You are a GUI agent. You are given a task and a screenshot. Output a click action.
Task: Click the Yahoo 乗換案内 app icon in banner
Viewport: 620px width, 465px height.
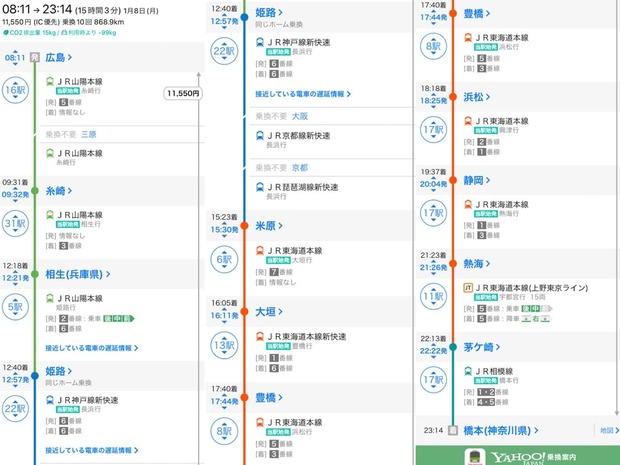click(x=475, y=457)
